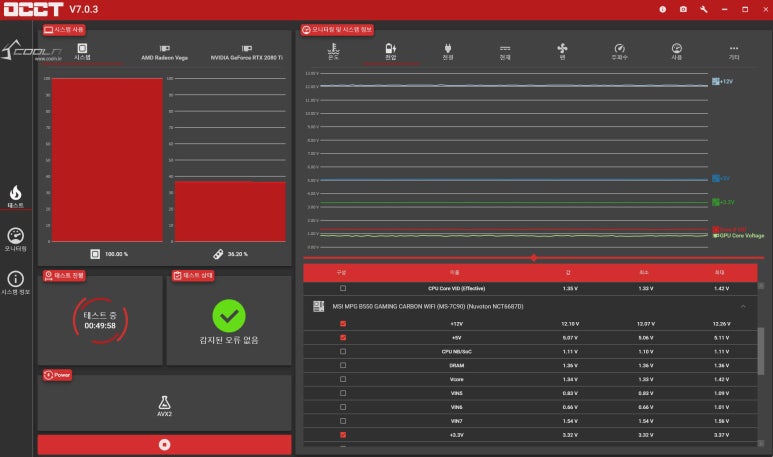
Task: Click the 36.20 % memory usage value
Action: tap(238, 254)
